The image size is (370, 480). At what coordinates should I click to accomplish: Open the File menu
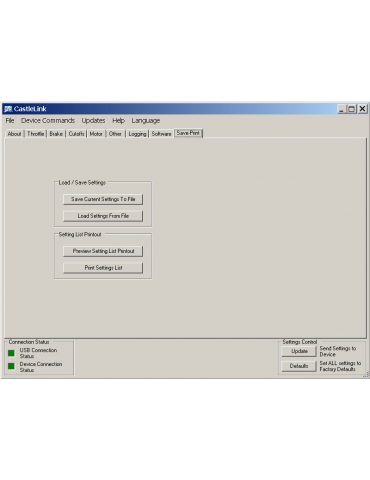click(x=10, y=121)
